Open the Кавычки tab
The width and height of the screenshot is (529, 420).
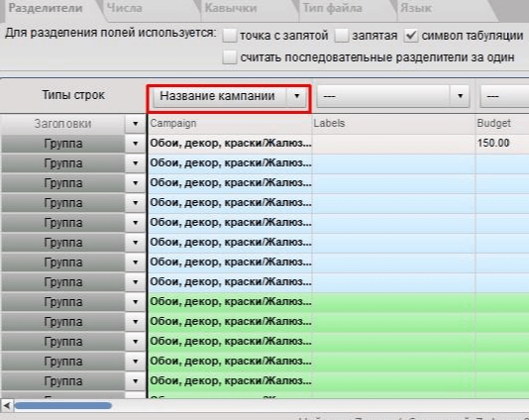point(231,8)
